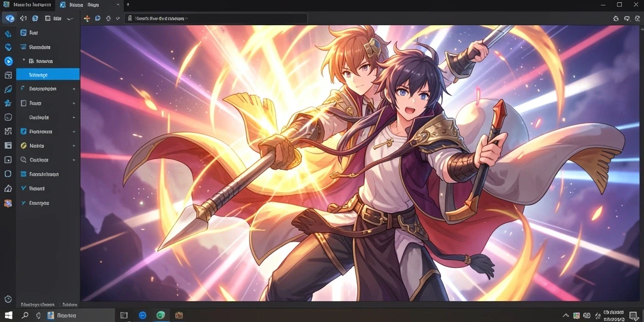Open the notification center icon on the taskbar
This screenshot has width=644, height=322.
click(633, 316)
